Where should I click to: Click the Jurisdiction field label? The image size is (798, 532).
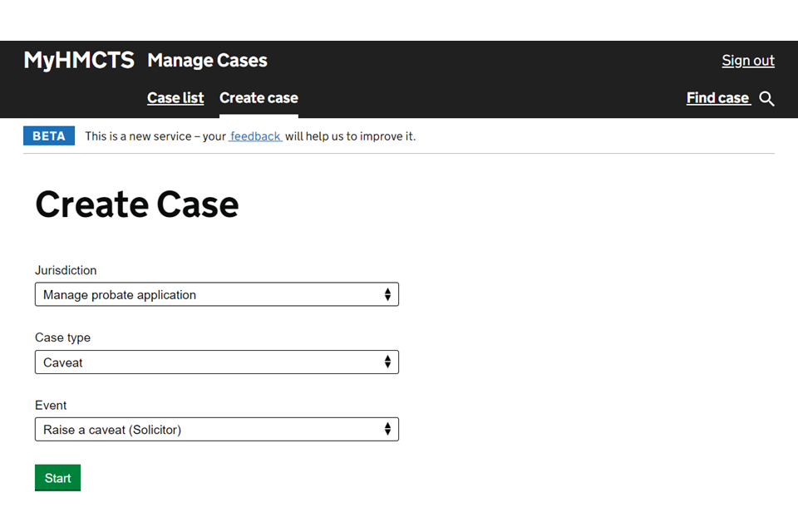point(66,270)
